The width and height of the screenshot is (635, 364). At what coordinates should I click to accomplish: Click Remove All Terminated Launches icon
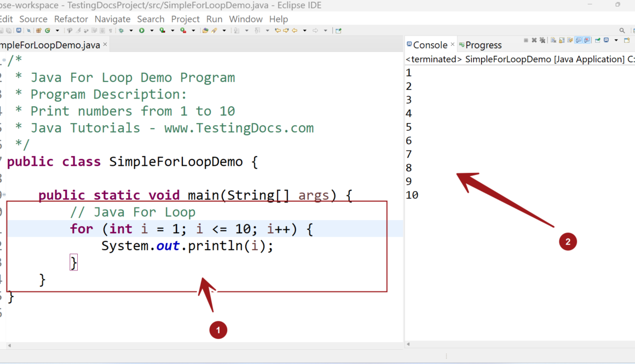[542, 41]
